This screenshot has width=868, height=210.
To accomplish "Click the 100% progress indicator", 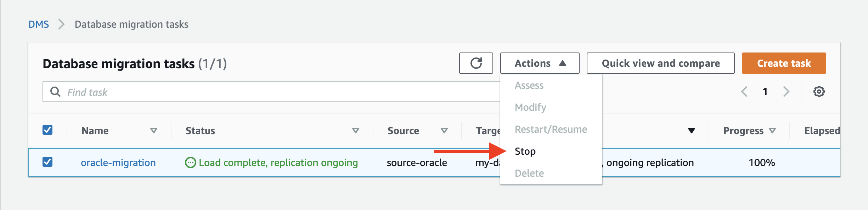I will pos(761,162).
